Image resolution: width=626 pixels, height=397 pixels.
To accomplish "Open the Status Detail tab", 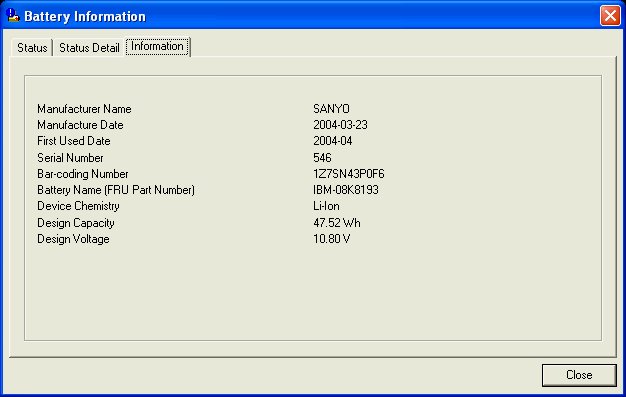I will pyautogui.click(x=89, y=48).
